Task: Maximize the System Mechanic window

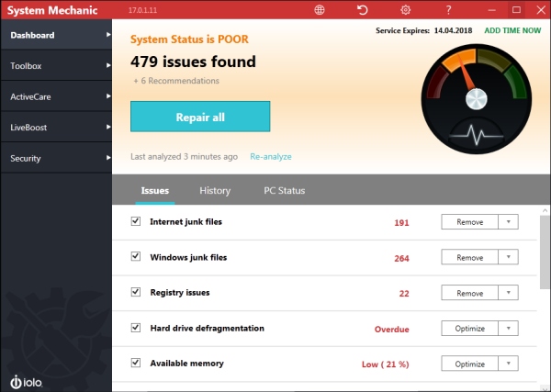Action: 516,10
